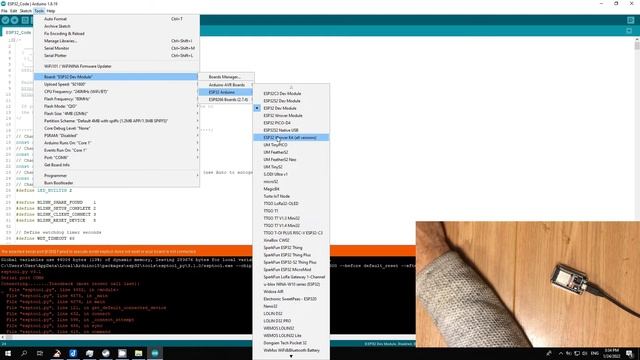
Task: Expand the Board "ESP32 Dev Module" submenu
Action: pyautogui.click(x=116, y=77)
